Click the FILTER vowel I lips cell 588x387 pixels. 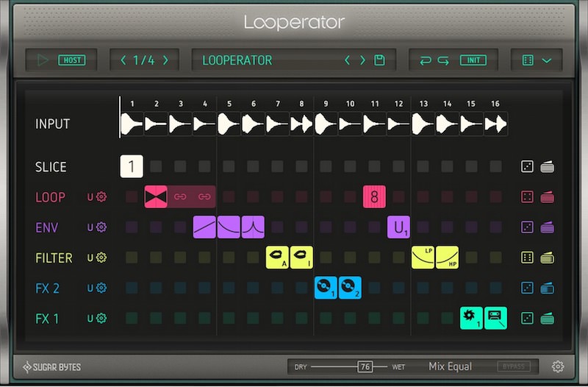[x=301, y=258]
